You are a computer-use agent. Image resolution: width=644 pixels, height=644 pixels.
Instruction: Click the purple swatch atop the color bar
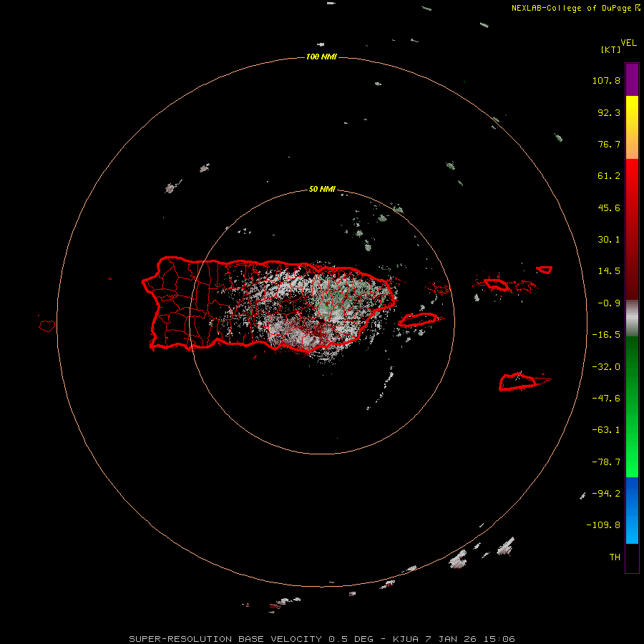(x=632, y=79)
